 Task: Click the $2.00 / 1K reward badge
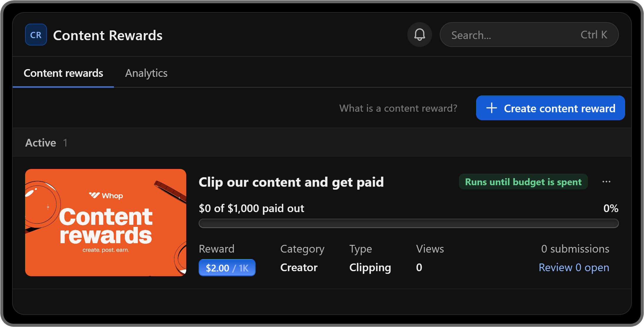click(x=227, y=268)
